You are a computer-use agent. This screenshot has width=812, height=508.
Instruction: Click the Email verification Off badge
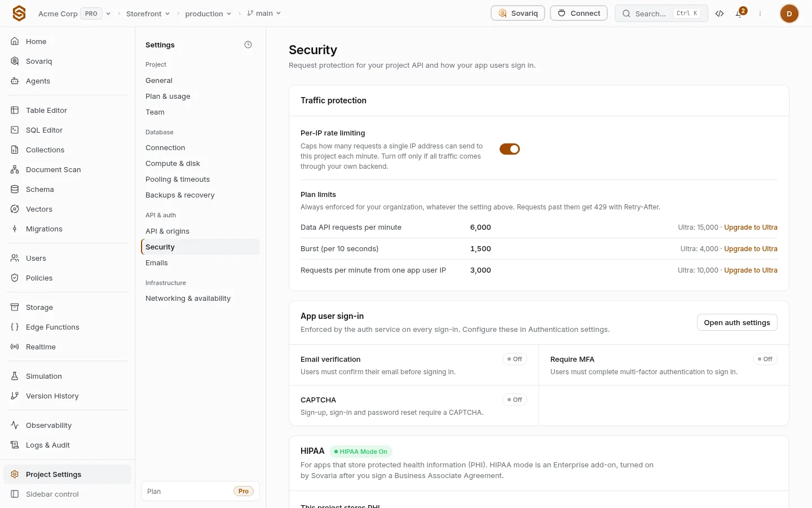[x=515, y=359]
